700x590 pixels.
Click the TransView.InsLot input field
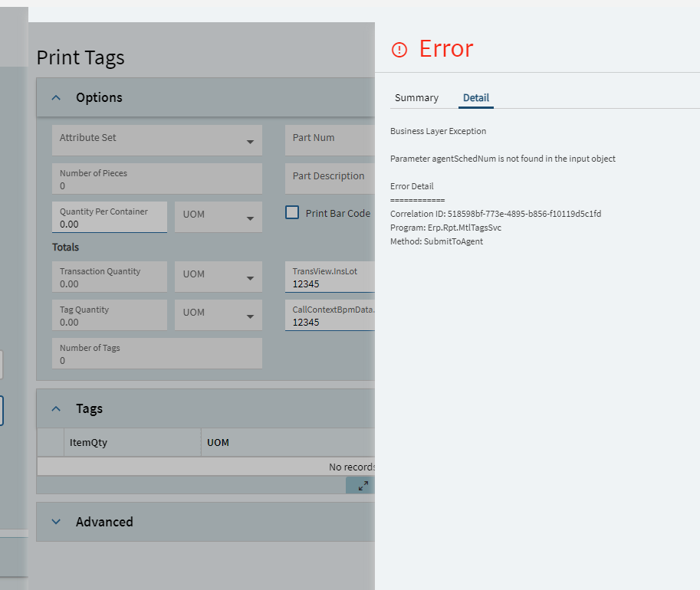pos(330,277)
